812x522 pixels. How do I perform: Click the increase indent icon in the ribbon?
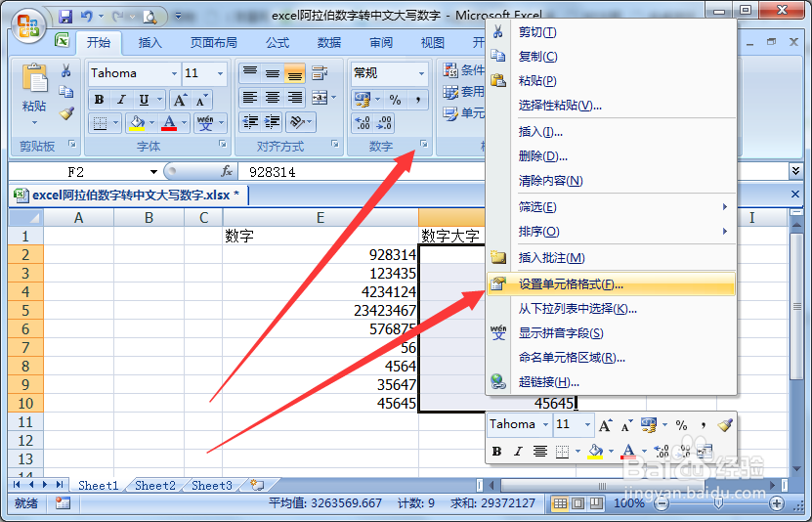click(x=272, y=122)
